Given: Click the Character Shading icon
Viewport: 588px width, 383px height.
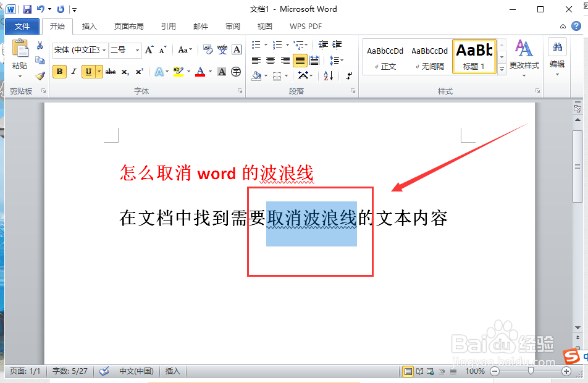Looking at the screenshot, I should 222,72.
